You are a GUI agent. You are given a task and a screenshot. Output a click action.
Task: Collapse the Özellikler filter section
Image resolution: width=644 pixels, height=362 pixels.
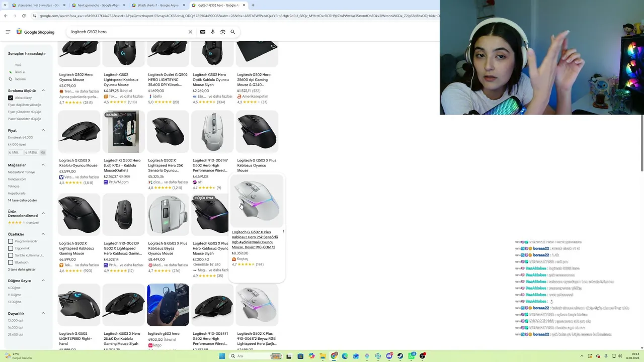43,234
